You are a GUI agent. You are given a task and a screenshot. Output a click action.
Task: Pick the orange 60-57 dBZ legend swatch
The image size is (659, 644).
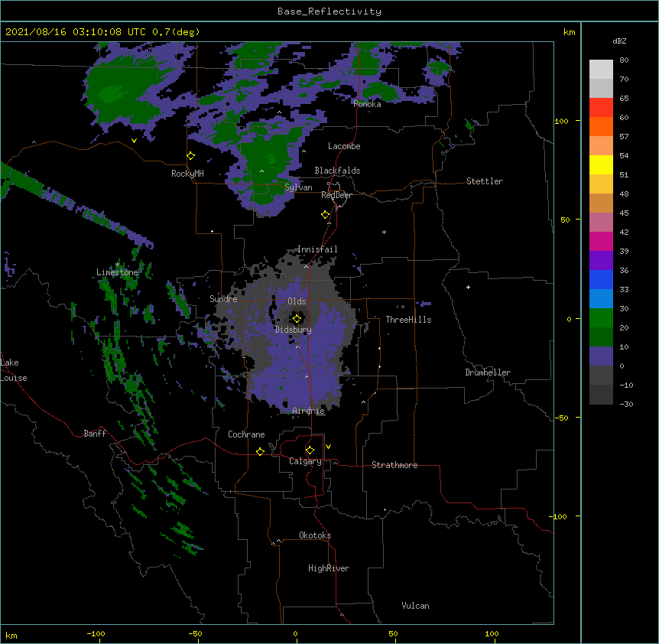(x=601, y=126)
